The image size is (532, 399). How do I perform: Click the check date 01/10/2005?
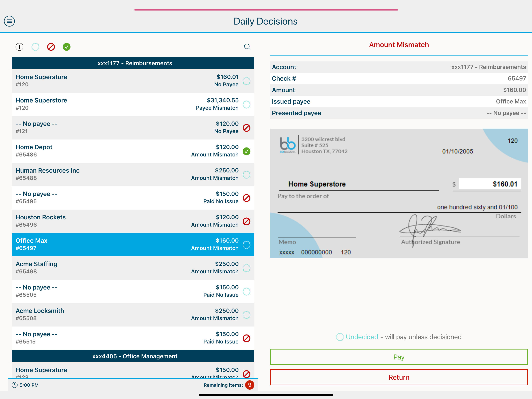(x=457, y=151)
